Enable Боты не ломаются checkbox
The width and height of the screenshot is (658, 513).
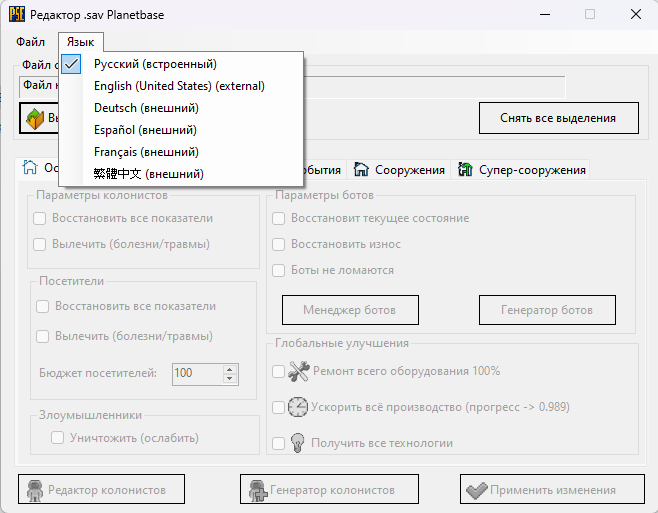click(279, 270)
